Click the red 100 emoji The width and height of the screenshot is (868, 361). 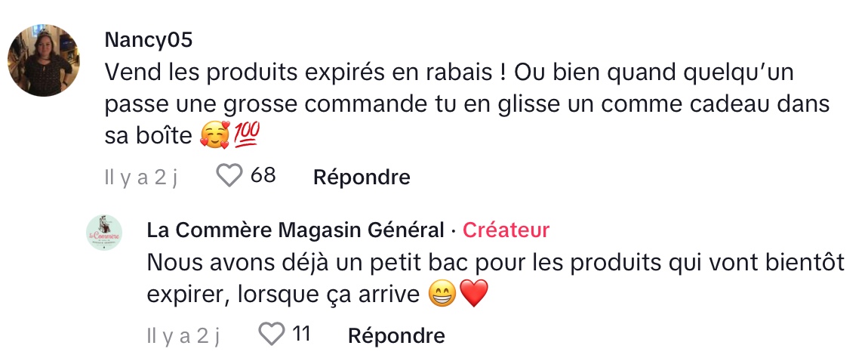(246, 135)
